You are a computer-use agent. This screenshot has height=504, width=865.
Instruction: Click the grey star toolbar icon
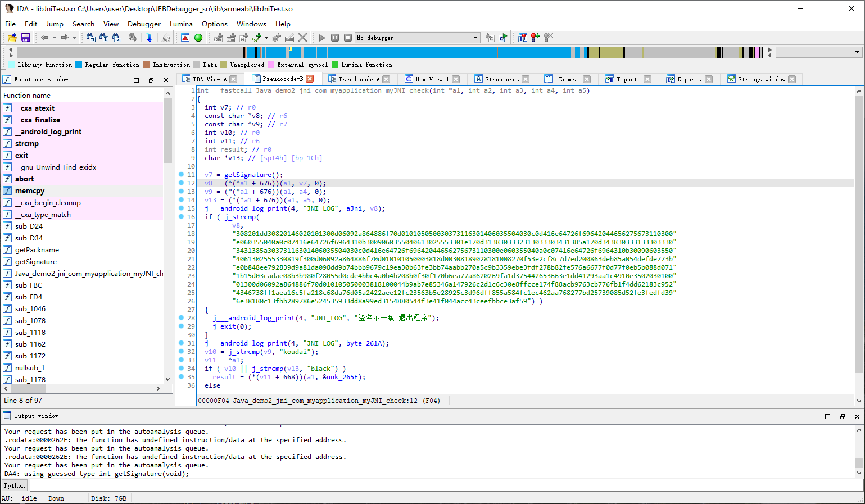click(277, 38)
